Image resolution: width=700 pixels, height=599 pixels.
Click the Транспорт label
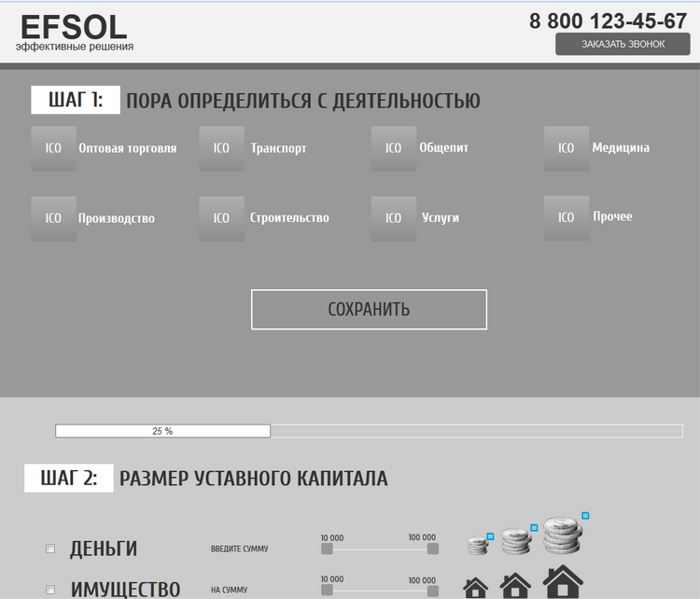(278, 148)
